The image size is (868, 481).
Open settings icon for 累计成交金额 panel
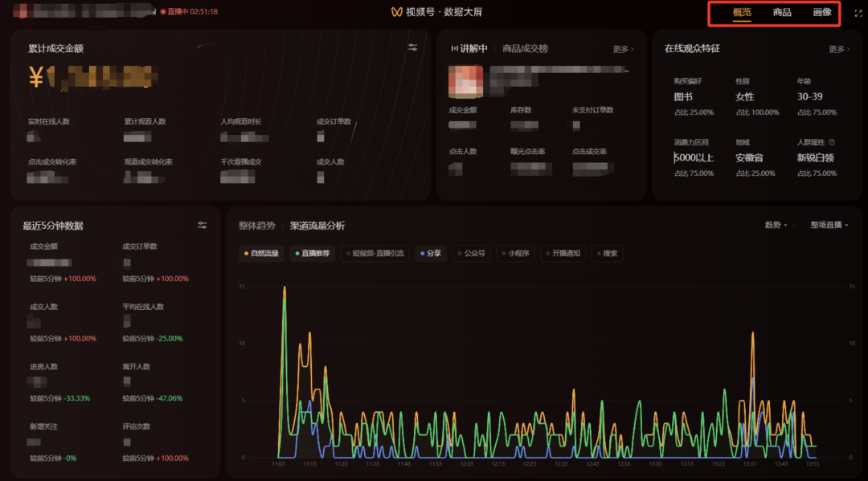point(413,47)
